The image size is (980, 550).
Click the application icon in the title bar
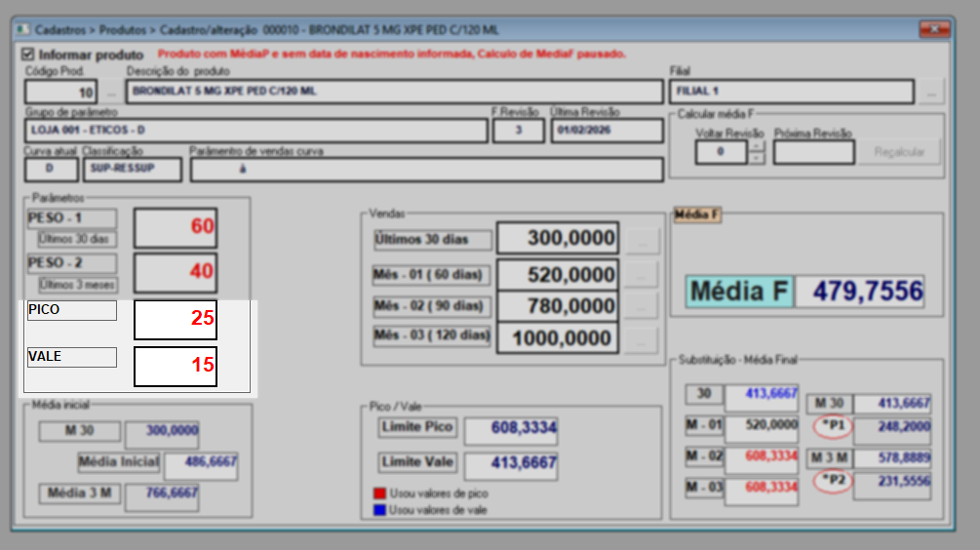[22, 30]
